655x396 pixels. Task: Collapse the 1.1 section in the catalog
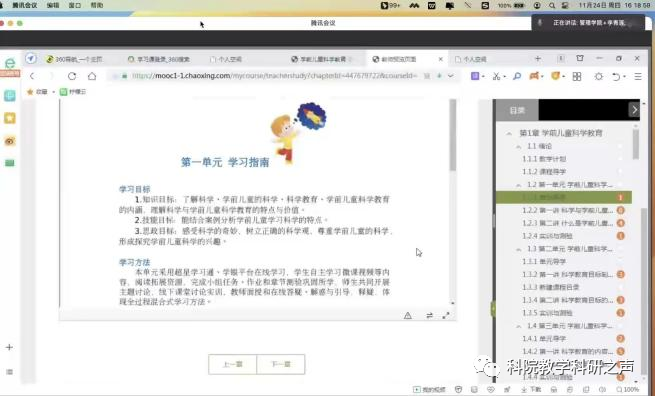point(518,146)
